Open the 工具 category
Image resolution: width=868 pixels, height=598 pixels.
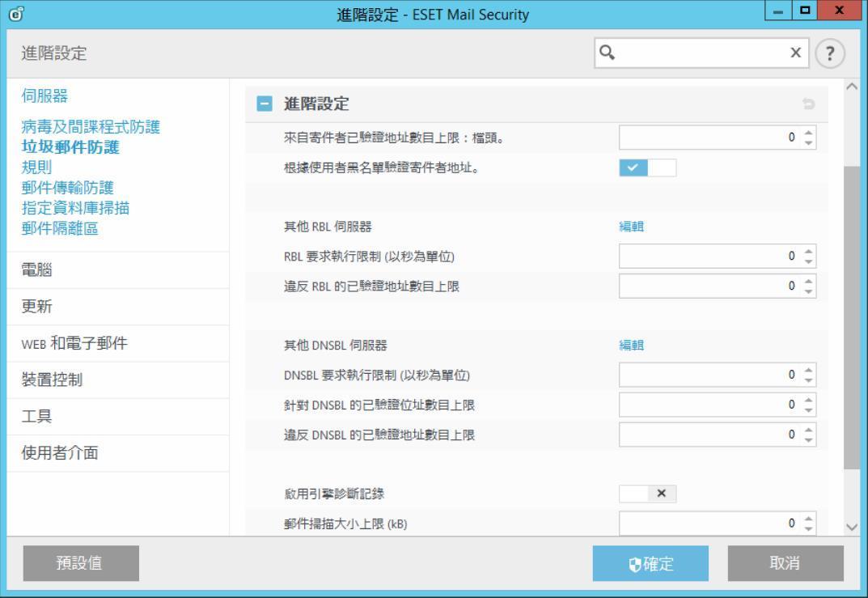pos(118,417)
